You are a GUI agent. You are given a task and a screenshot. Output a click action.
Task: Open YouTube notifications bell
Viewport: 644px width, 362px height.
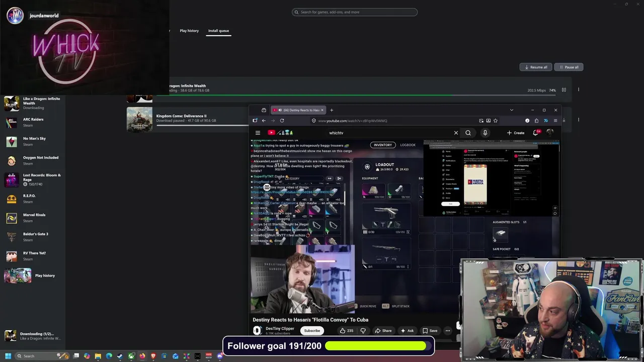click(x=536, y=133)
